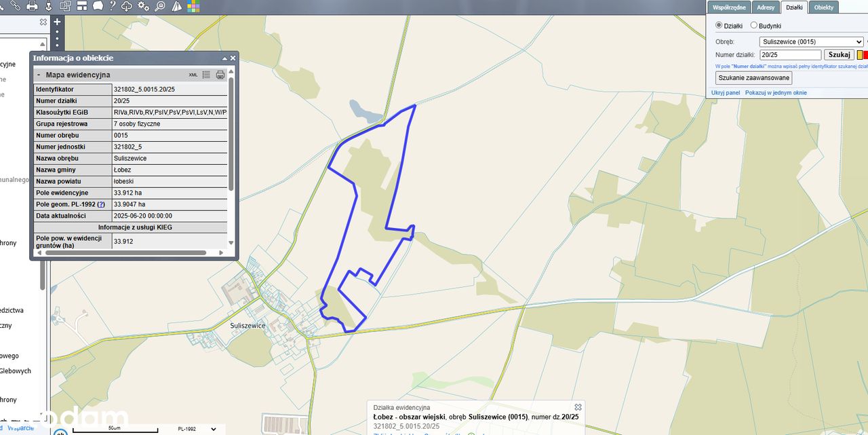Switch to the Współrzędne tab
The height and width of the screenshot is (435, 868).
[728, 7]
